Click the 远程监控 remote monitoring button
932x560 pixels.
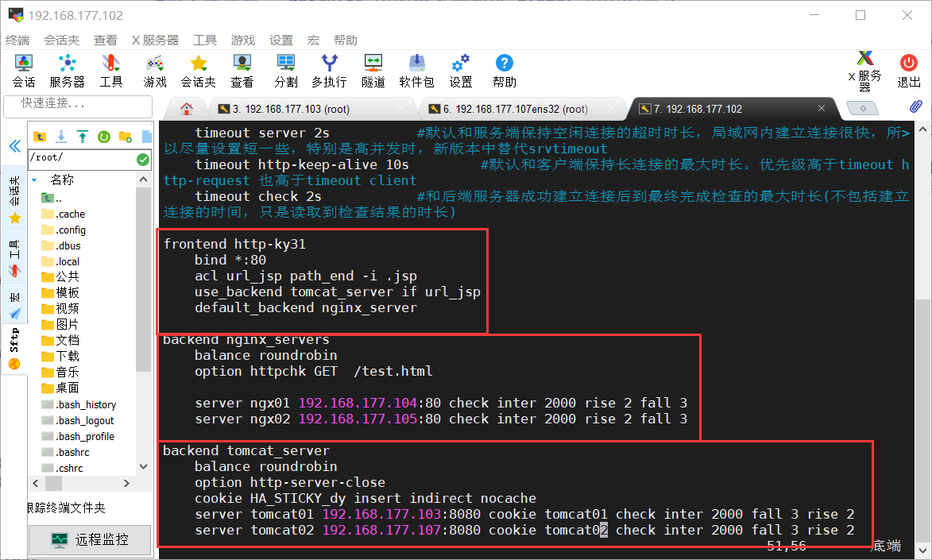(90, 540)
